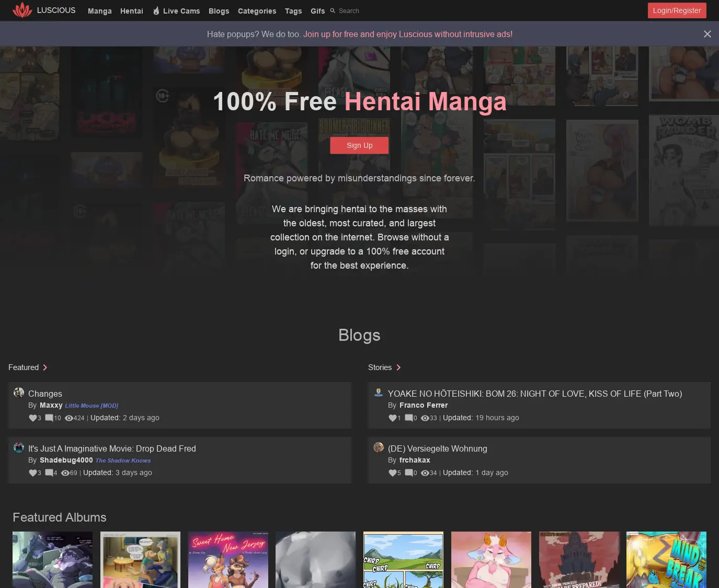
Task: Click the heart icon on the Versiegelte Wohnung story
Action: [x=393, y=473]
